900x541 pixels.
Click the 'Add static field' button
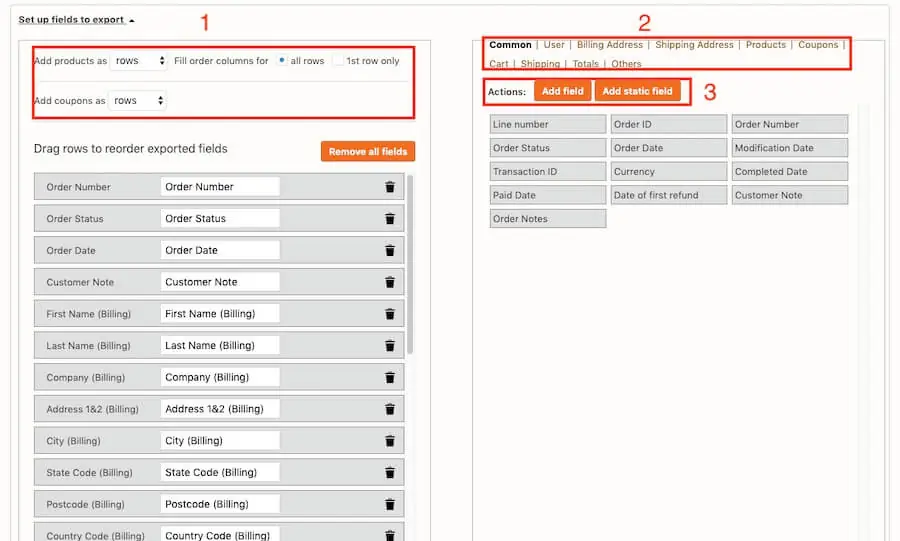tap(637, 91)
